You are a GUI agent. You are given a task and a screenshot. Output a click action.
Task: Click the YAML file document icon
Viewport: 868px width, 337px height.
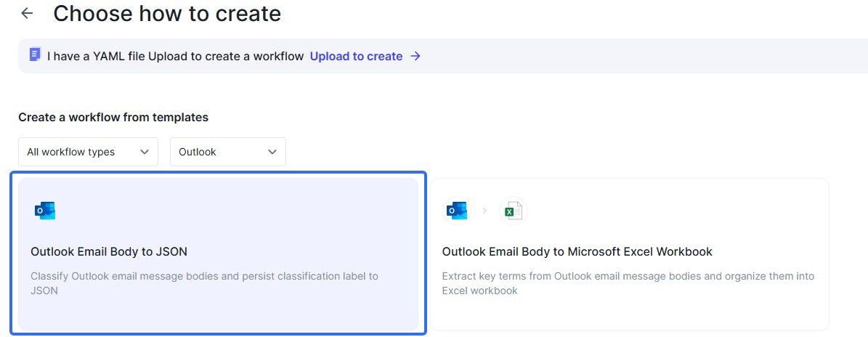point(35,54)
